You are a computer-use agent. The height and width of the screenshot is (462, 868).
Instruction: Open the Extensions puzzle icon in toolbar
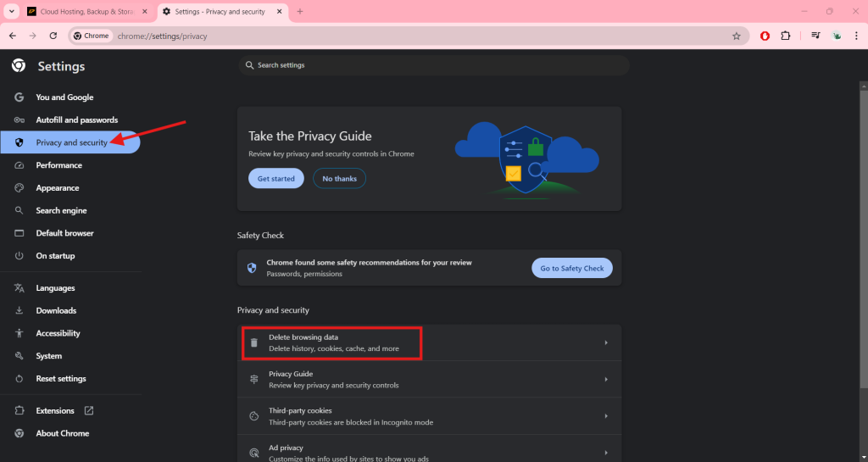point(785,36)
